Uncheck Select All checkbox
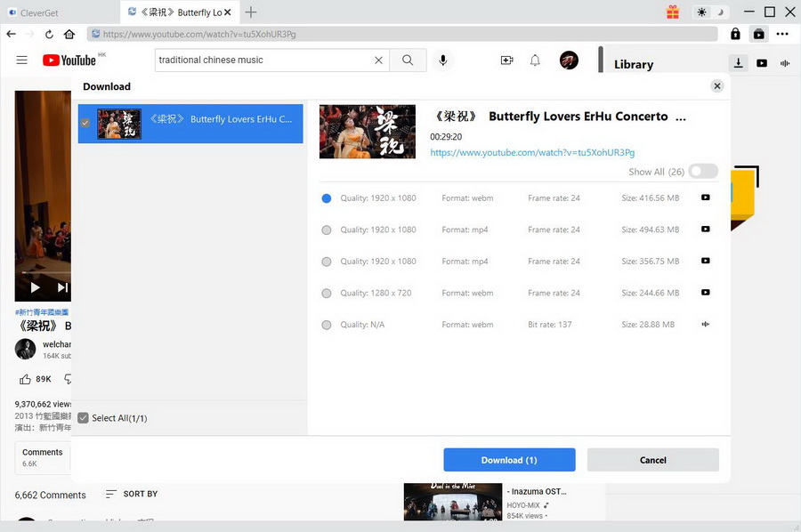 pos(83,418)
